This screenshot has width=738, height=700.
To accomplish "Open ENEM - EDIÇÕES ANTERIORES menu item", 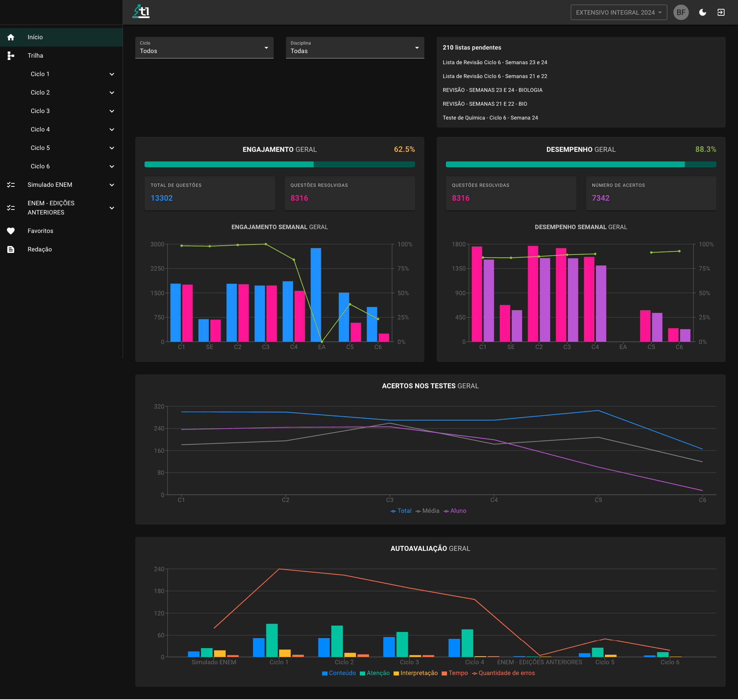I will (x=51, y=208).
